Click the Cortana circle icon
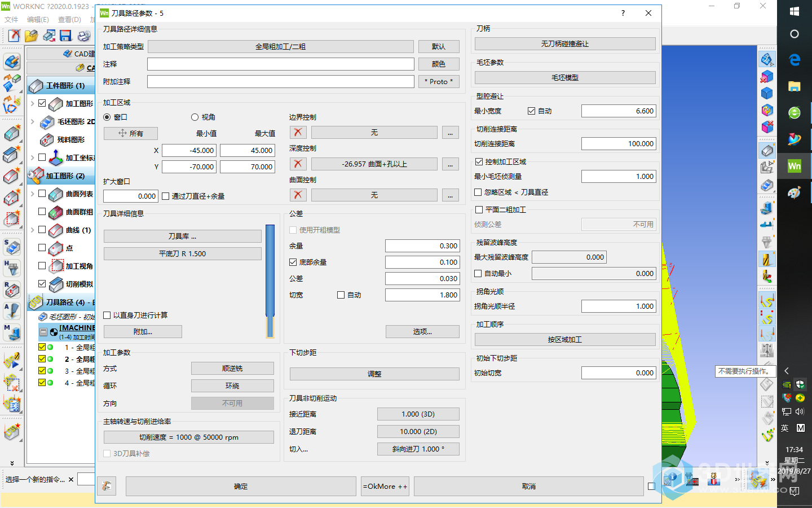Image resolution: width=812 pixels, height=508 pixels. click(795, 34)
